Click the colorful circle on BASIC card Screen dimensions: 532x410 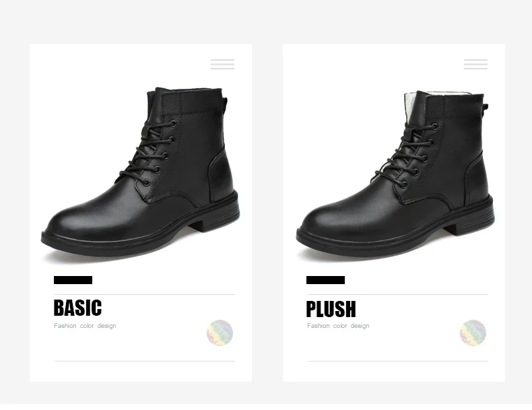[220, 333]
